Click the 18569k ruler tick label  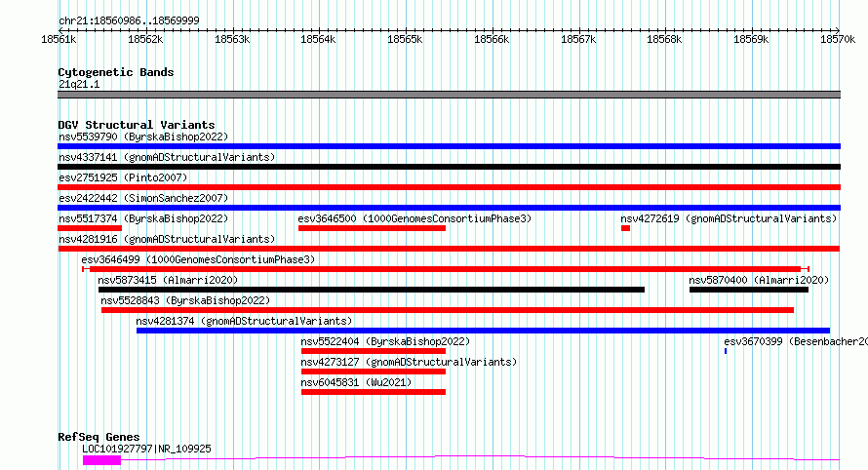[751, 39]
